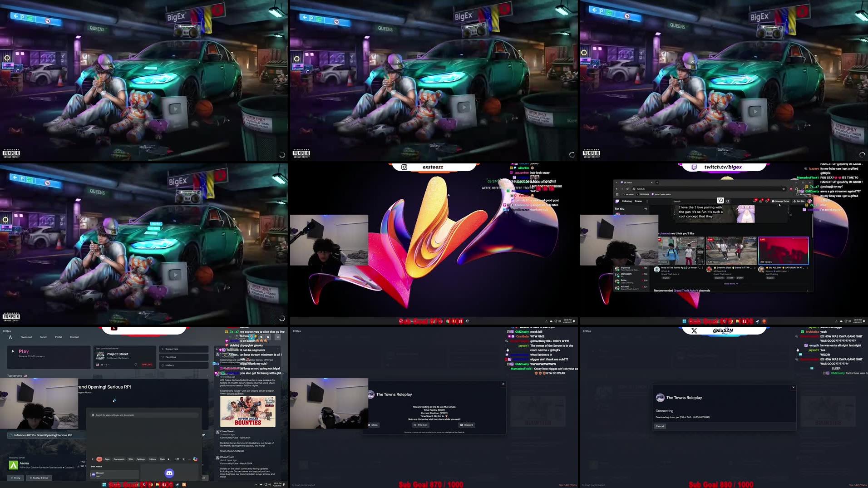Select the Documents filter in Windows search
Screen dimensions: 868x488
119,459
